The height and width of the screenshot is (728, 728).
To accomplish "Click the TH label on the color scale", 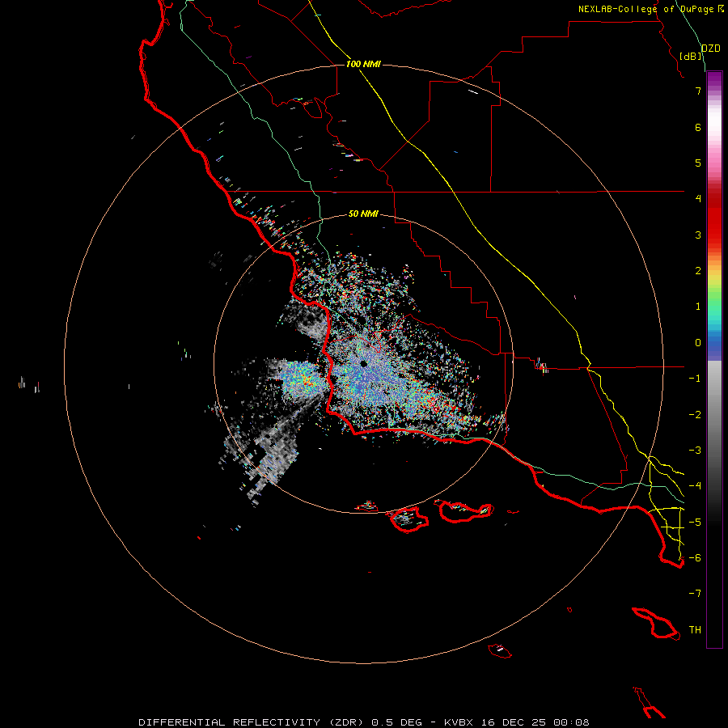I will coord(695,630).
